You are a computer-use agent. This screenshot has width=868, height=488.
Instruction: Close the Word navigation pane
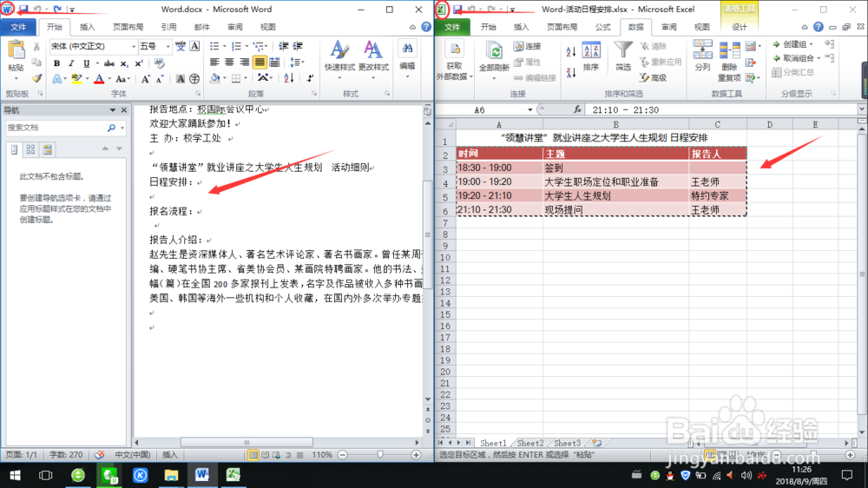[x=124, y=110]
